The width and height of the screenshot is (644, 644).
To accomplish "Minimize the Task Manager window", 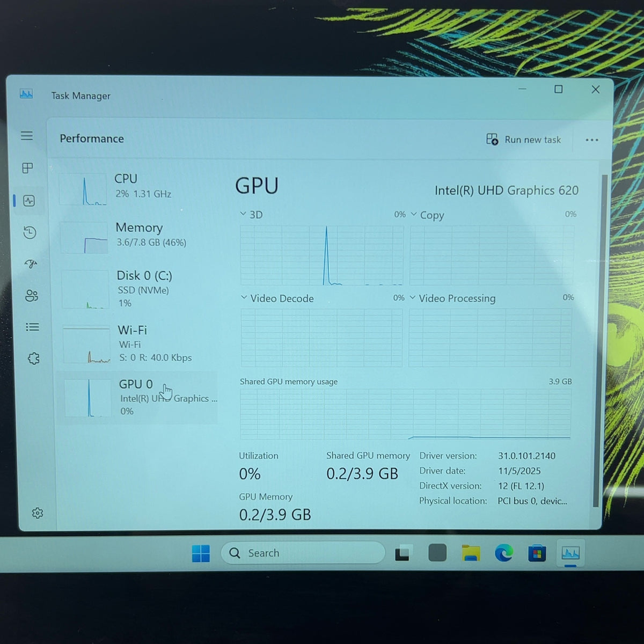I will [x=523, y=89].
